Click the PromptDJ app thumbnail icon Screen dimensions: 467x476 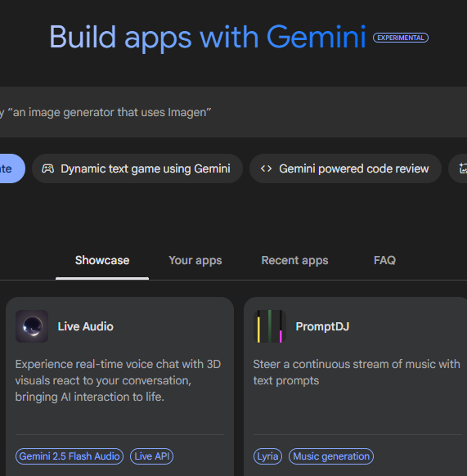click(270, 326)
